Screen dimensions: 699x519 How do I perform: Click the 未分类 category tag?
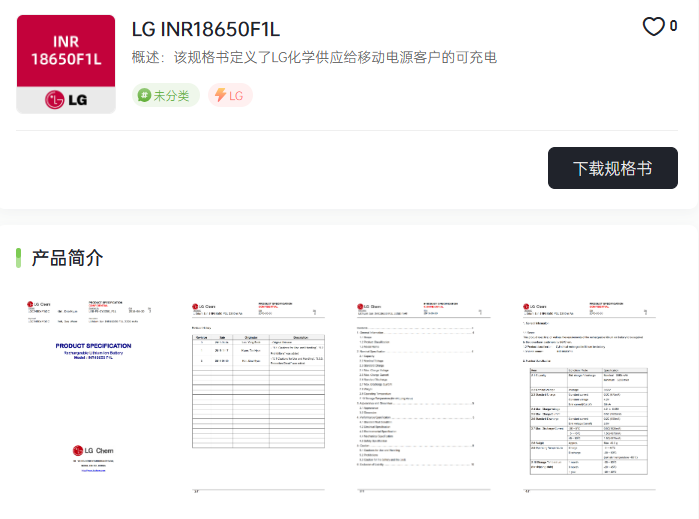[x=165, y=95]
